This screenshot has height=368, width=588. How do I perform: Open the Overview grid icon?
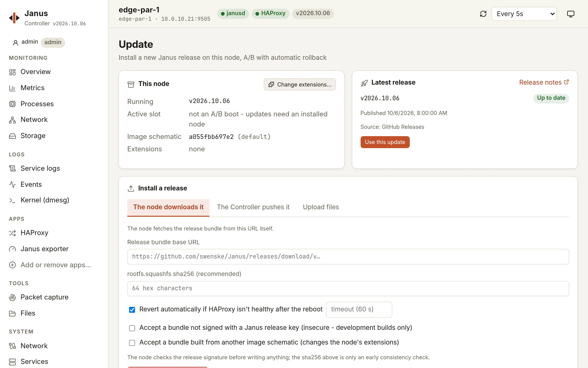click(x=12, y=72)
